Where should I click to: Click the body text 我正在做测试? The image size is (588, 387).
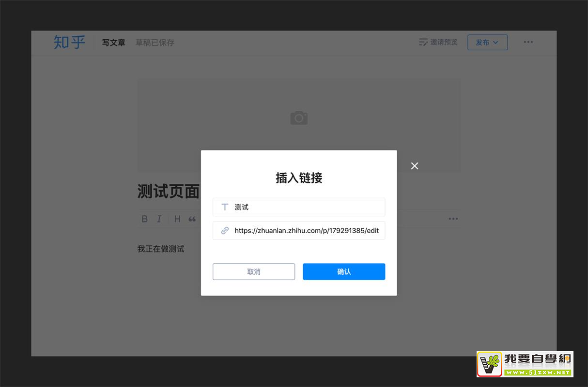point(161,249)
